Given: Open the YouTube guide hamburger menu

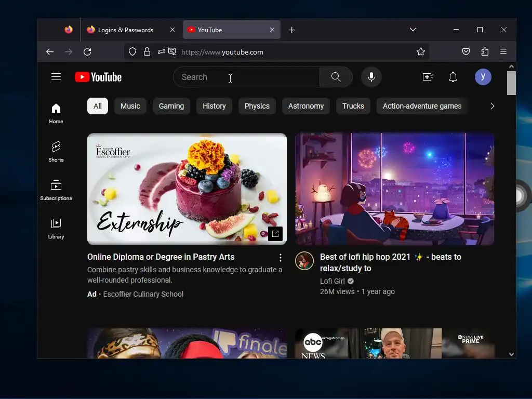Looking at the screenshot, I should (x=56, y=77).
